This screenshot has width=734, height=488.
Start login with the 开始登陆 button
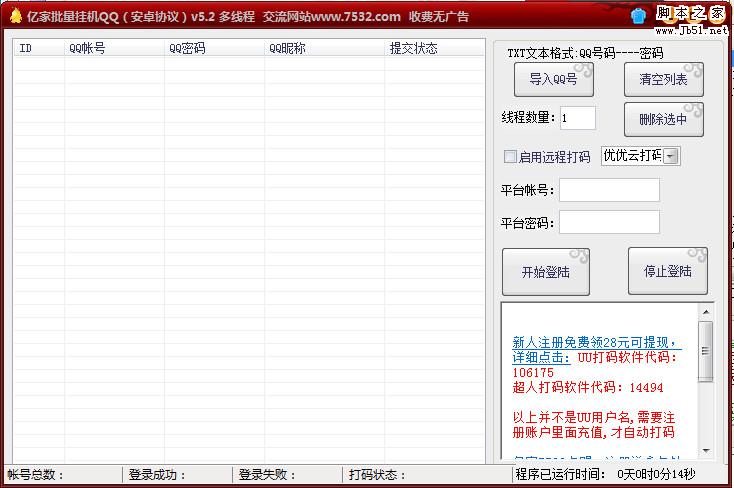coord(545,272)
